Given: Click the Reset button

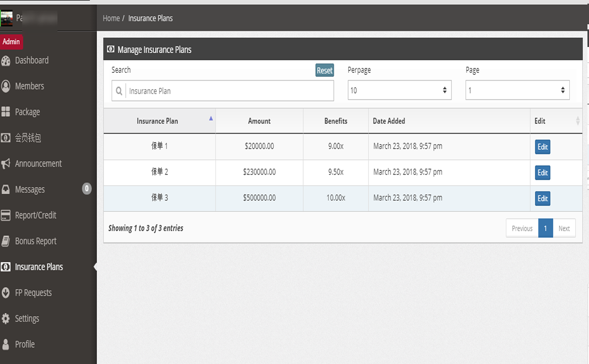Looking at the screenshot, I should (x=324, y=70).
